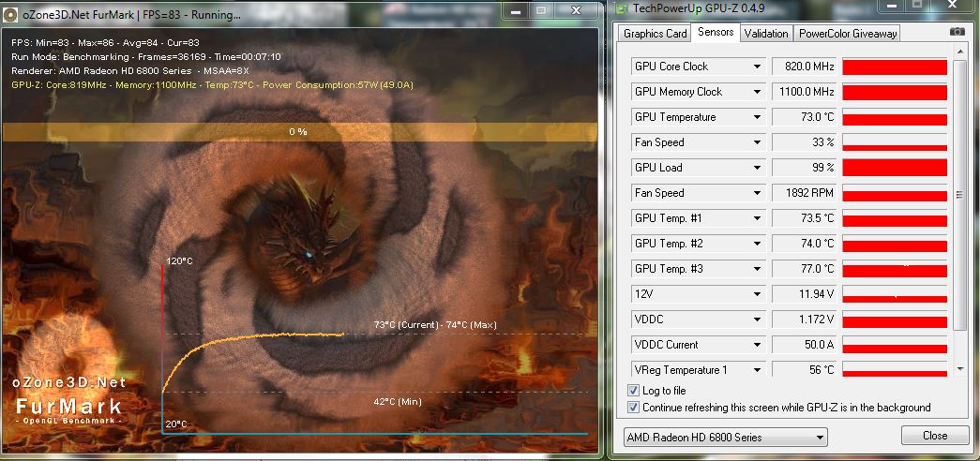The image size is (980, 461).
Task: Click the 74.0 °C GPU Temp. #2 value
Action: point(805,244)
